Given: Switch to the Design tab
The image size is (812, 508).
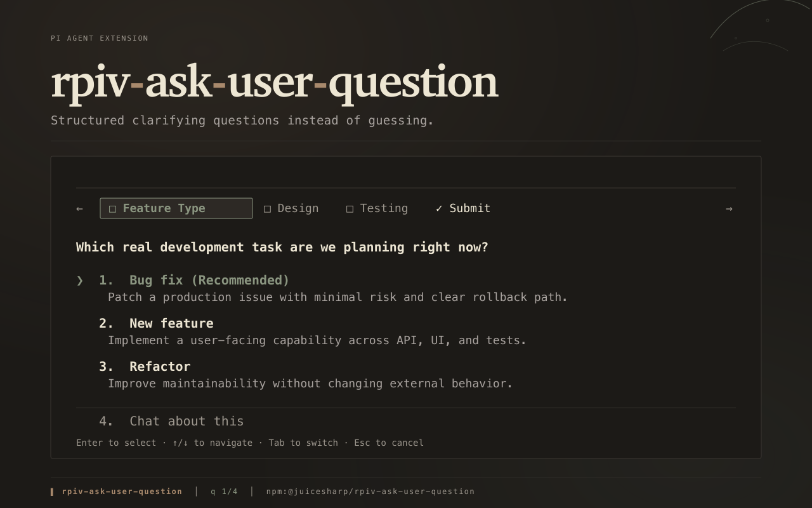Looking at the screenshot, I should click(291, 208).
